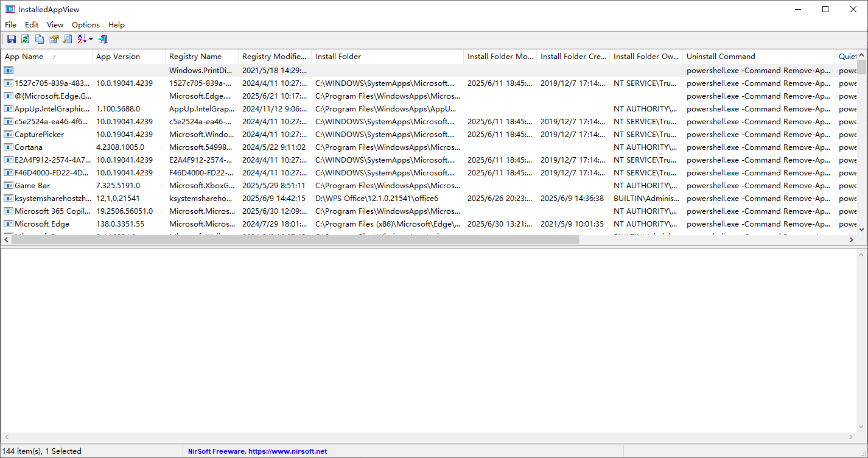Click the app icon beside c5e2524a-ea46-4f6
Image resolution: width=868 pixels, height=458 pixels.
pos(9,122)
